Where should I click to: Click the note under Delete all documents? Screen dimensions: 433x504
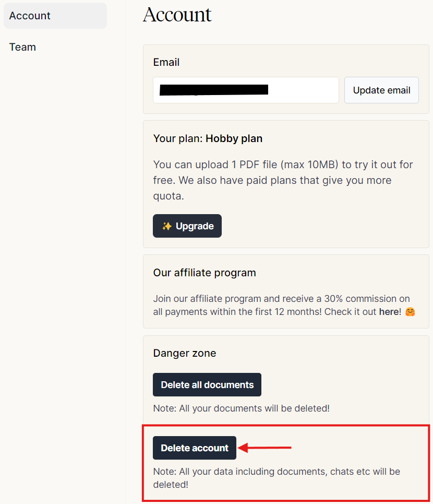tap(242, 408)
